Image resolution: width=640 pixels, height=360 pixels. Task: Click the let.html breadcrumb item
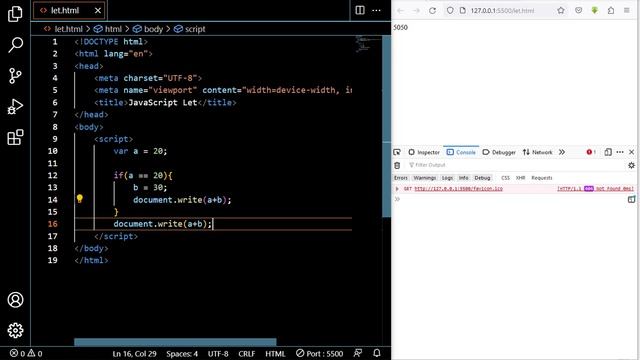63,29
